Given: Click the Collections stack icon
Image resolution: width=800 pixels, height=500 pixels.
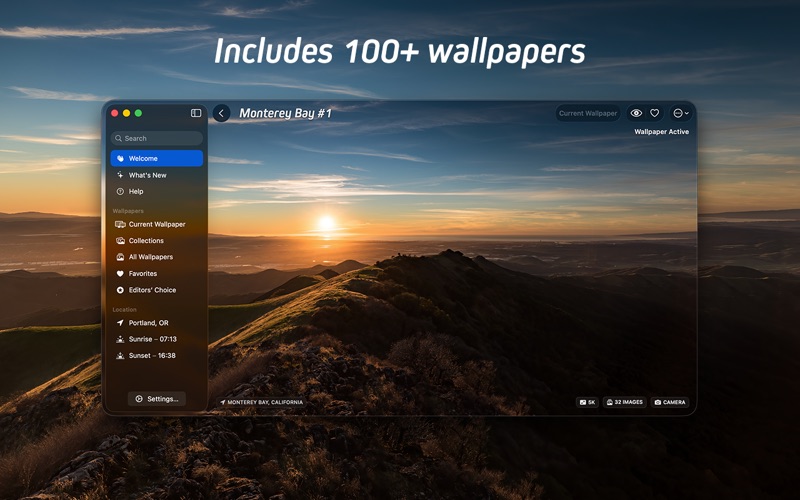Looking at the screenshot, I should click(120, 240).
